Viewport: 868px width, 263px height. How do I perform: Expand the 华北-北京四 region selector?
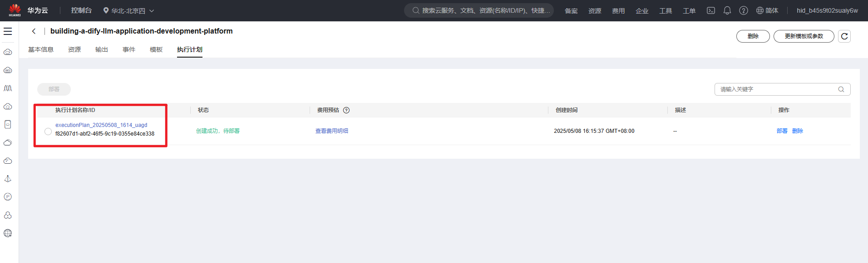click(129, 10)
